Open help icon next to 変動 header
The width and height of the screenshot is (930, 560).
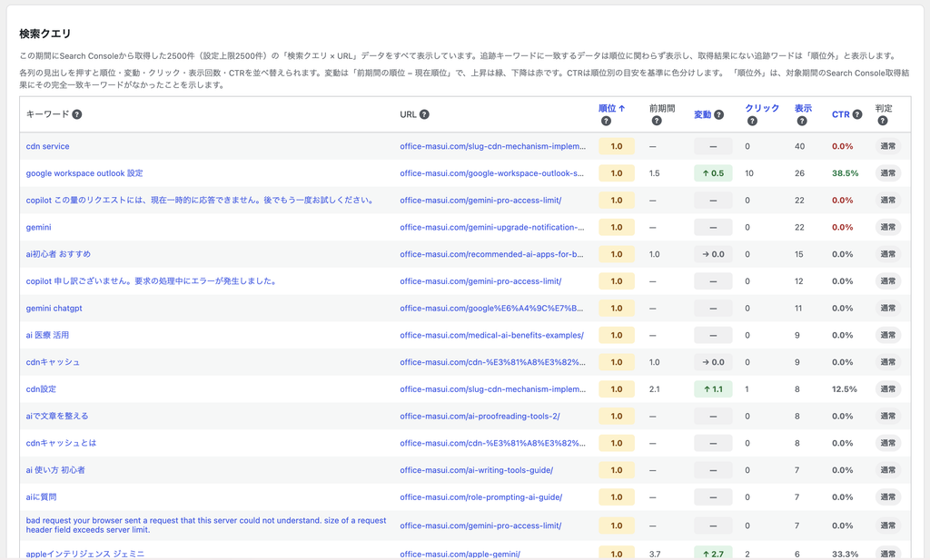(719, 114)
